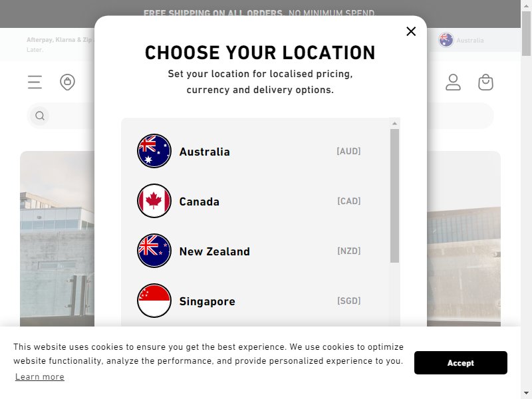Viewport: 532px width, 399px height.
Task: Click the Canada maple leaf flag icon
Action: pyautogui.click(x=154, y=201)
